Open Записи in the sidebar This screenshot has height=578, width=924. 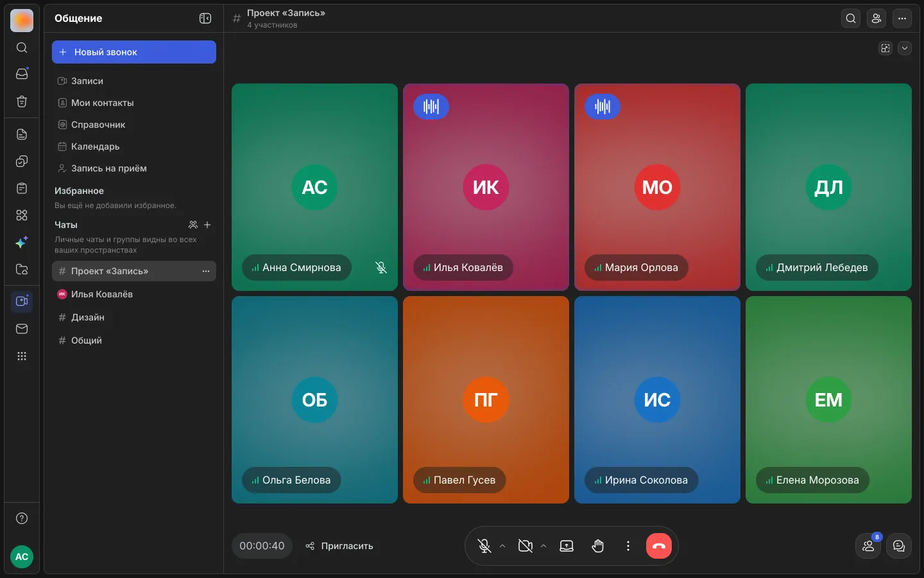pos(133,81)
